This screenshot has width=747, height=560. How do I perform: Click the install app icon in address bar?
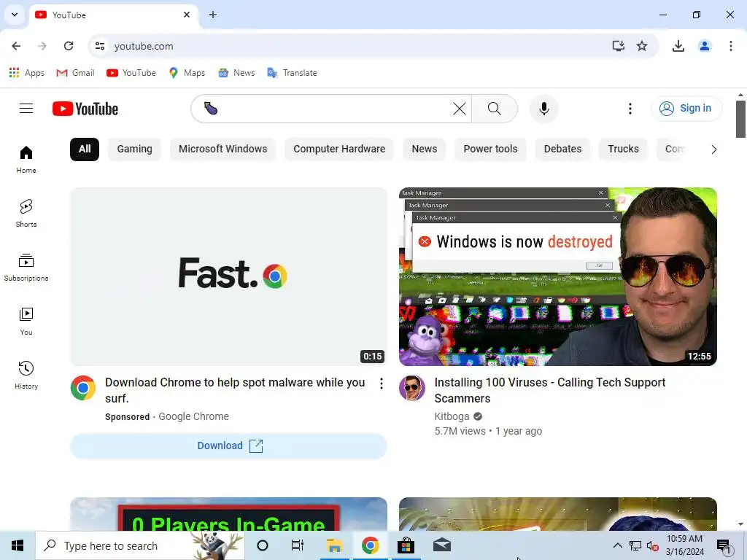coord(619,46)
